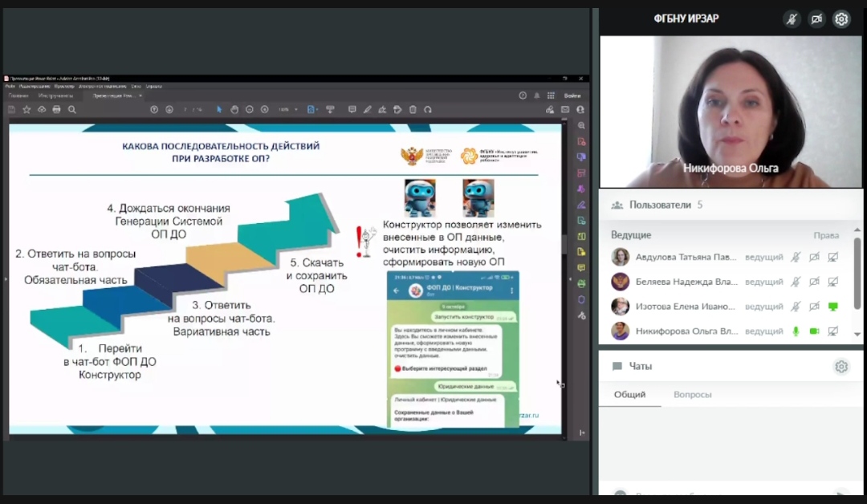The image size is (867, 504).
Task: Click the search magnifier in Acrobat toolbar
Action: [x=71, y=110]
